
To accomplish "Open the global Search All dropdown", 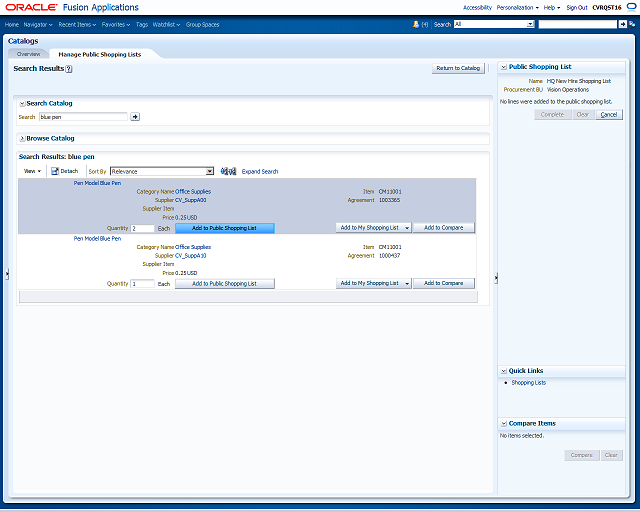I will (530, 24).
